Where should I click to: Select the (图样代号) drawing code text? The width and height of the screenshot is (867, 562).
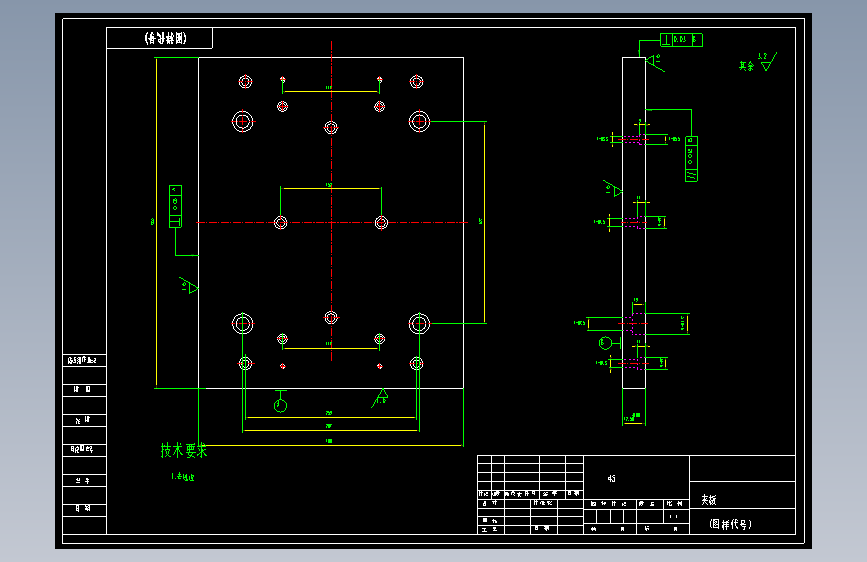click(x=730, y=524)
